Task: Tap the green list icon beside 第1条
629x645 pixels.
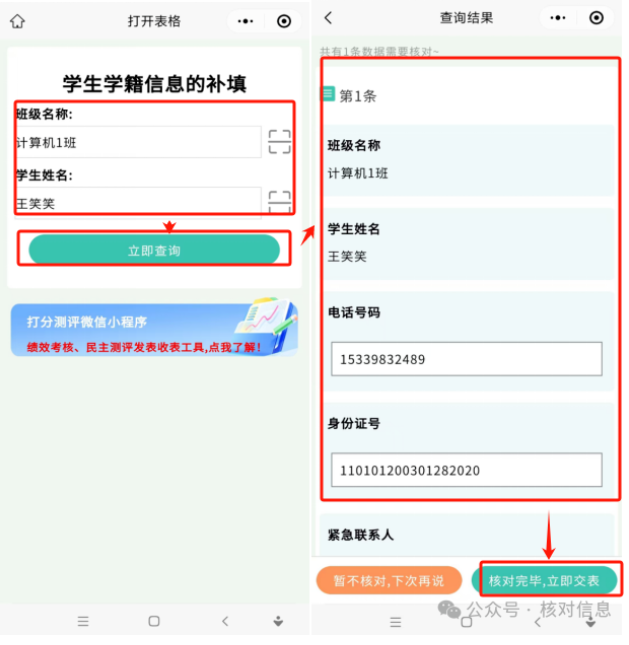Action: coord(328,94)
